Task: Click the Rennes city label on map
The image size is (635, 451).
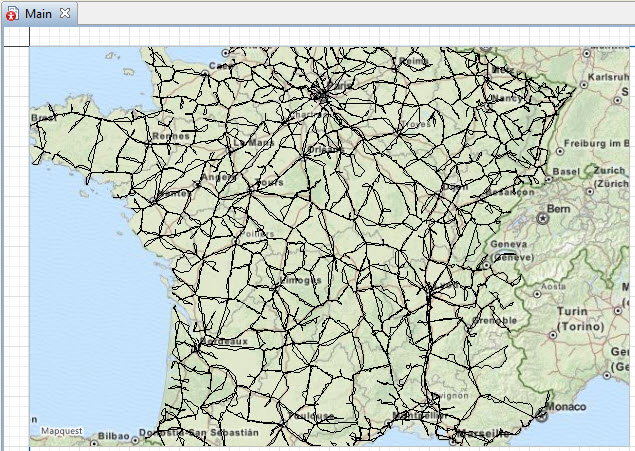Action: [x=169, y=137]
